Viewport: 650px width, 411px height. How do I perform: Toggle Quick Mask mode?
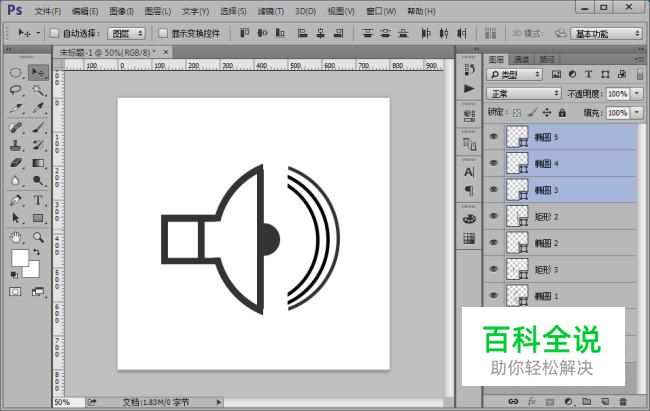[x=15, y=292]
